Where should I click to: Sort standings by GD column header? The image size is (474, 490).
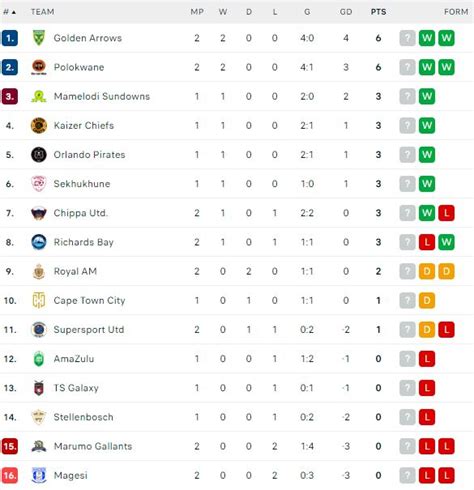tap(346, 12)
